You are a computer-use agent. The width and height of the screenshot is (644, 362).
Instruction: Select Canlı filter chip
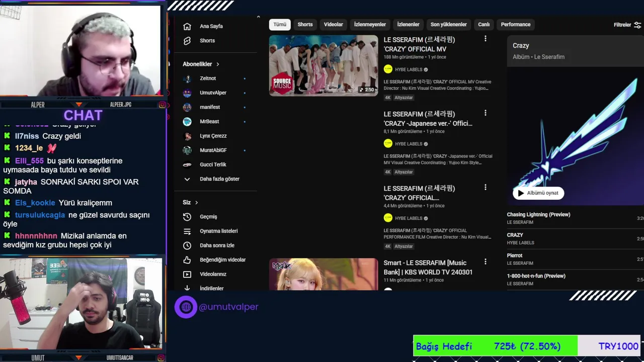[484, 25]
